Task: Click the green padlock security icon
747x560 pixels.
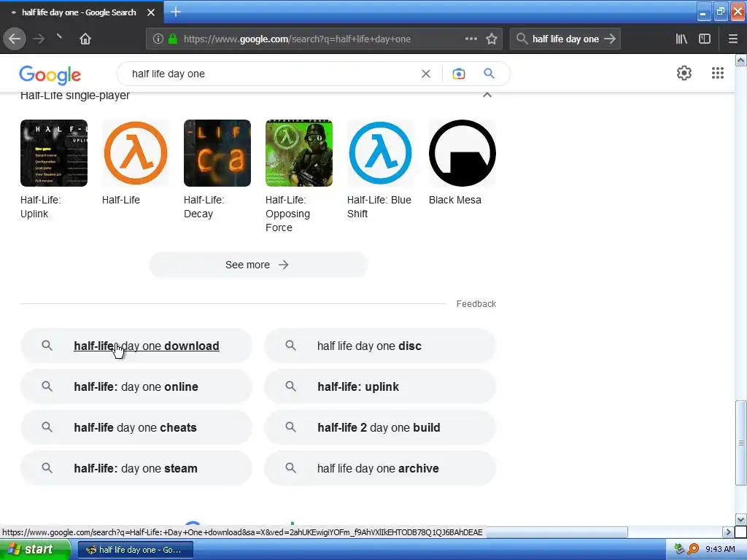Action: (x=173, y=39)
